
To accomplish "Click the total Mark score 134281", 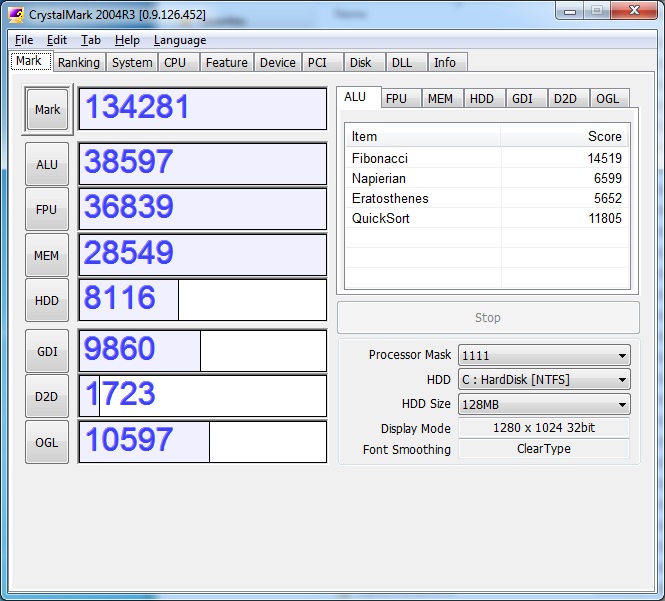I will [203, 109].
